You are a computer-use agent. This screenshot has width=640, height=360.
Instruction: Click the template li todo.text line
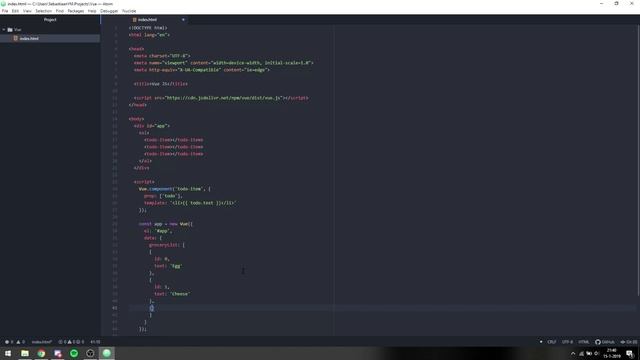tap(190, 203)
